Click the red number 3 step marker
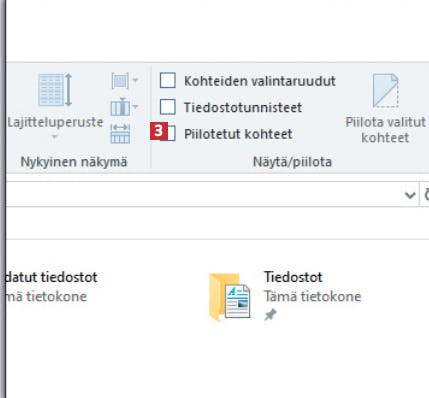The width and height of the screenshot is (429, 398). click(x=158, y=131)
